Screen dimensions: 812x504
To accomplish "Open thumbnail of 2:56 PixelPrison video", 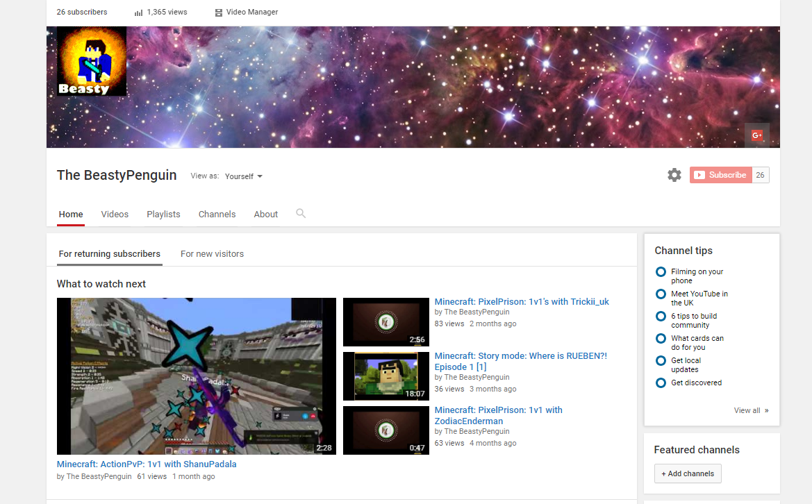I will pos(386,322).
